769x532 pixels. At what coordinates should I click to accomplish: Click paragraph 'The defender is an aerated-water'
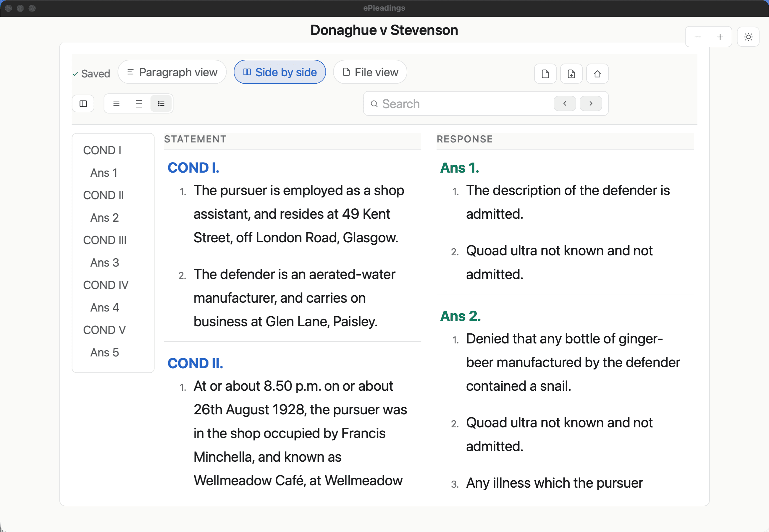point(295,298)
